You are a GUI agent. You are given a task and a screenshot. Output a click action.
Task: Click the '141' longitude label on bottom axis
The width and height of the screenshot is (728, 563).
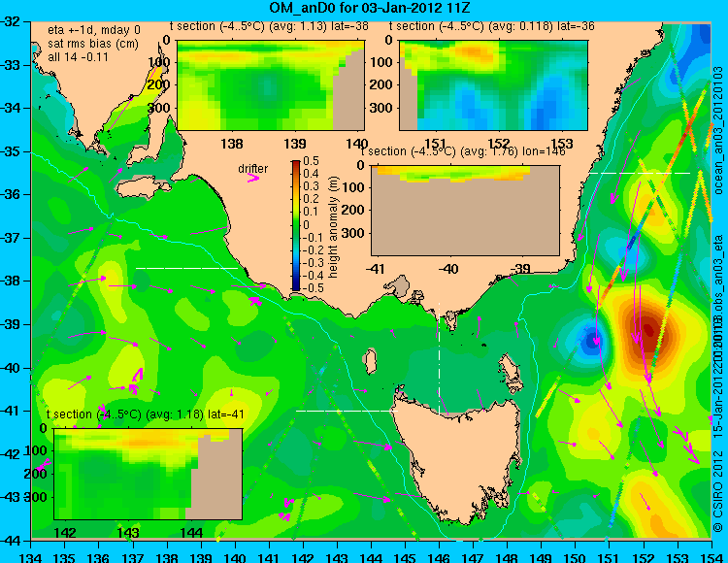[x=269, y=557]
